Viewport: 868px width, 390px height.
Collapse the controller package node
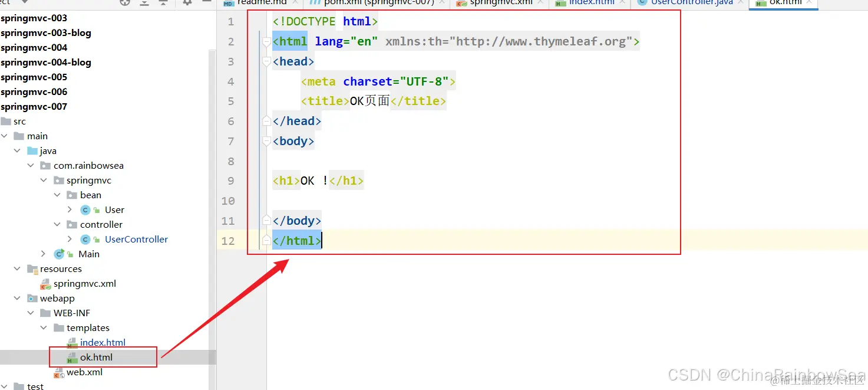tap(57, 225)
